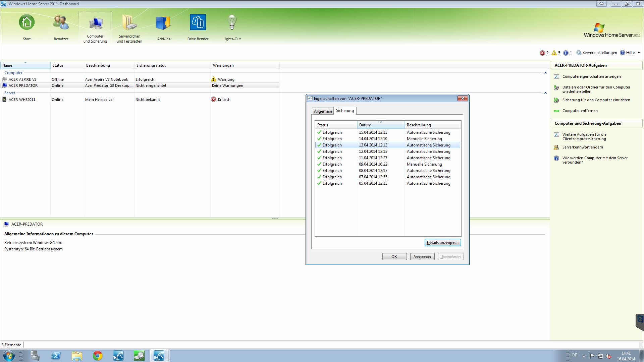
Task: Click Serverkennwort ändern
Action: pyautogui.click(x=582, y=147)
